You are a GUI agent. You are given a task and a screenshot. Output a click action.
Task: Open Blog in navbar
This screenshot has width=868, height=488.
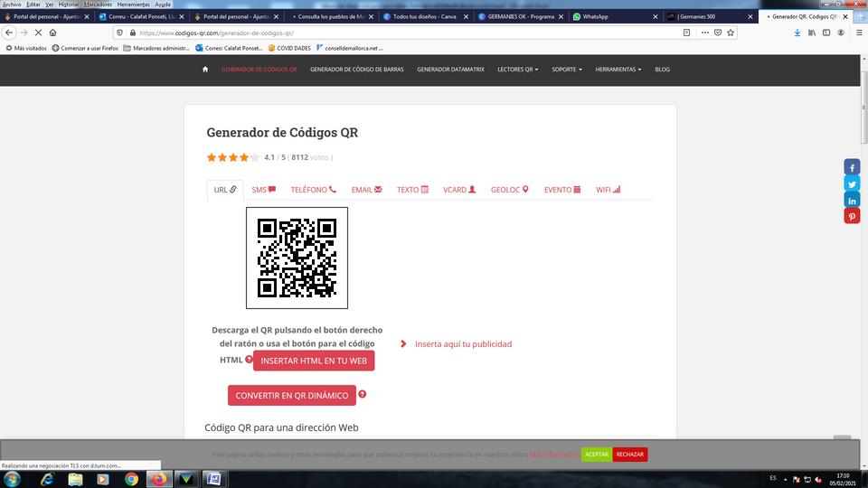[662, 70]
